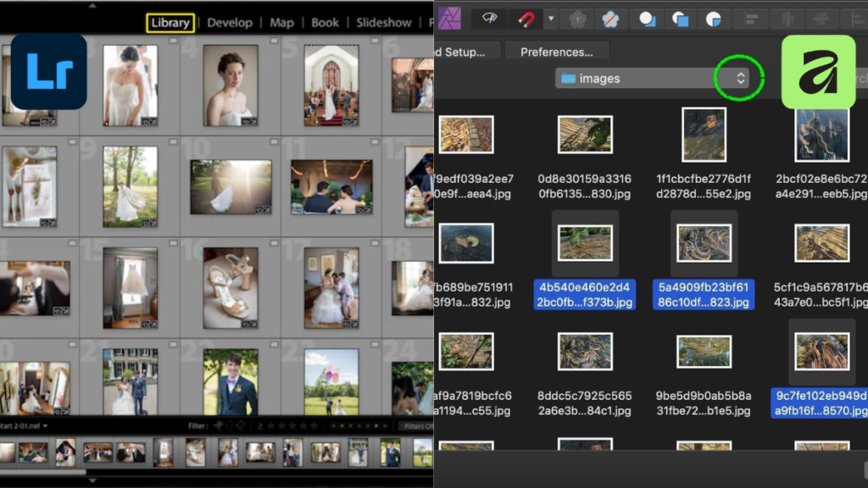
Task: Expand the snapping options arrow beside the magnet
Action: [x=549, y=19]
